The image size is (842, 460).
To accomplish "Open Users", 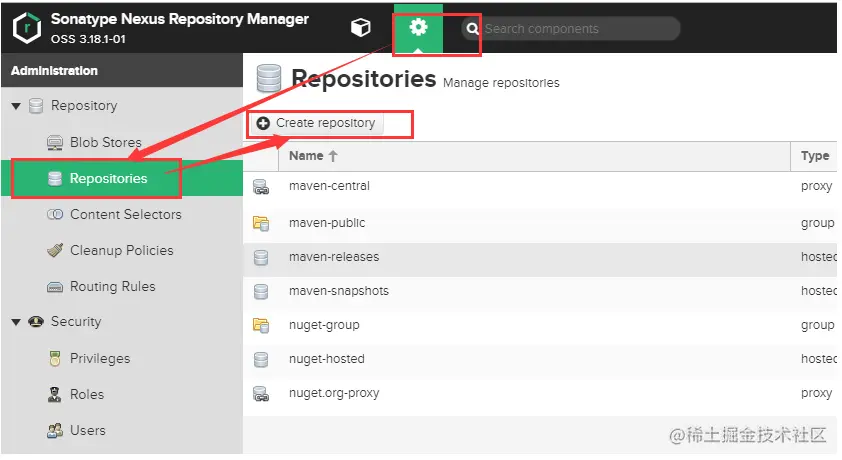I will coord(88,430).
